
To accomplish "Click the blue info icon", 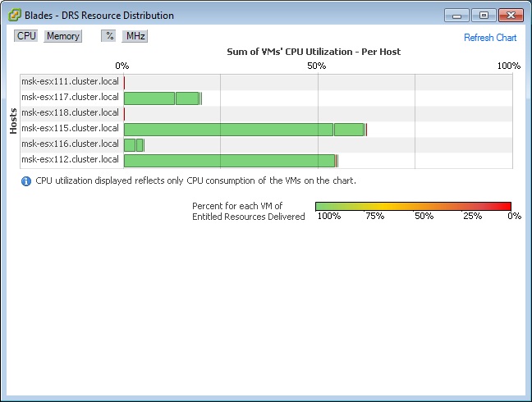I will (x=26, y=181).
